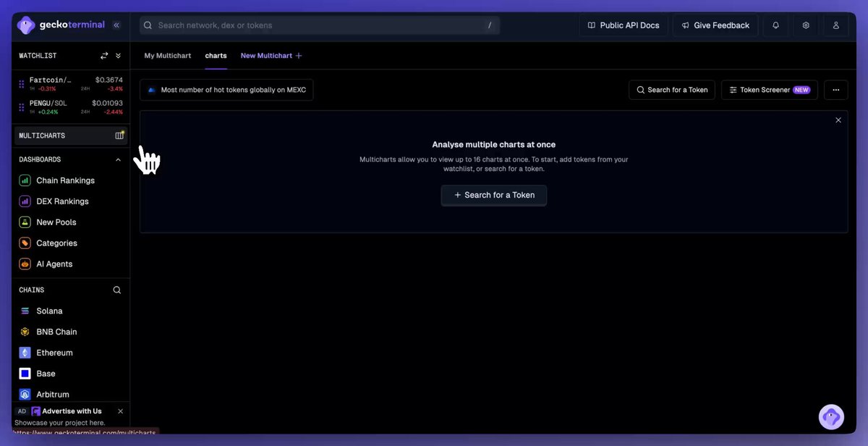
Task: Switch to the My Multichart tab
Action: [x=167, y=55]
